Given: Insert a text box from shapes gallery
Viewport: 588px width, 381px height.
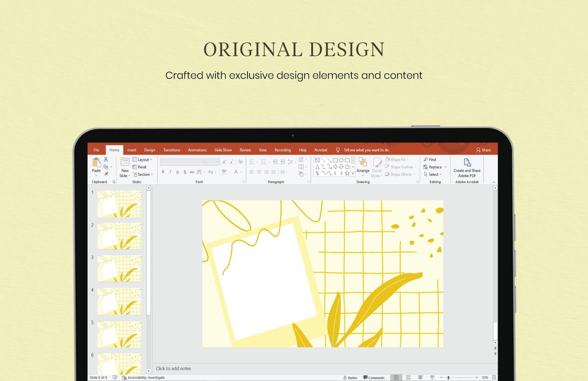Looking at the screenshot, I should tap(317, 160).
